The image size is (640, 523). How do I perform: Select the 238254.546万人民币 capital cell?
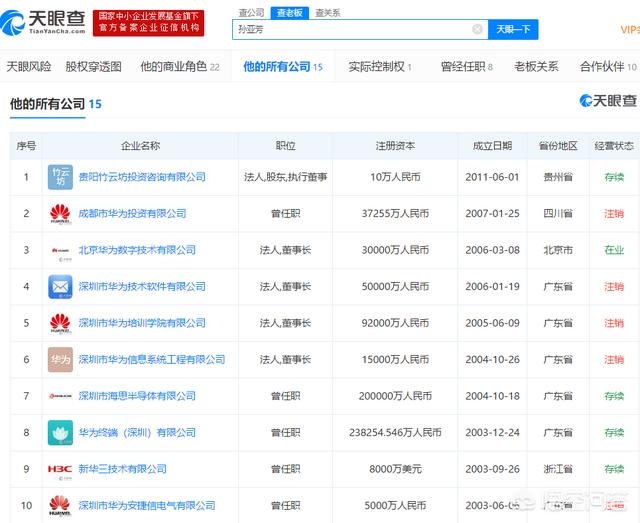pos(395,432)
